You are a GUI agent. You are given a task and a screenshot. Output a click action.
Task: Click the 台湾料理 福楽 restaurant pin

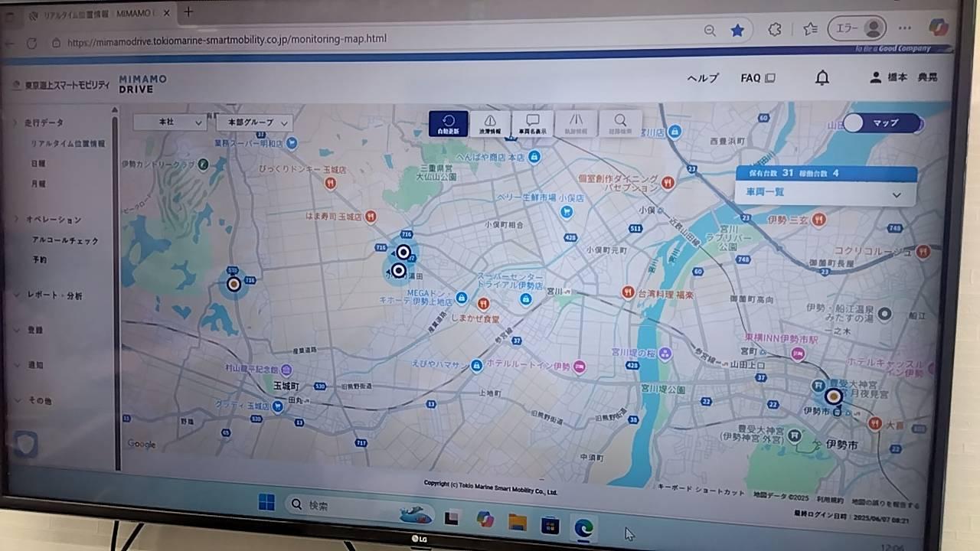click(x=628, y=292)
